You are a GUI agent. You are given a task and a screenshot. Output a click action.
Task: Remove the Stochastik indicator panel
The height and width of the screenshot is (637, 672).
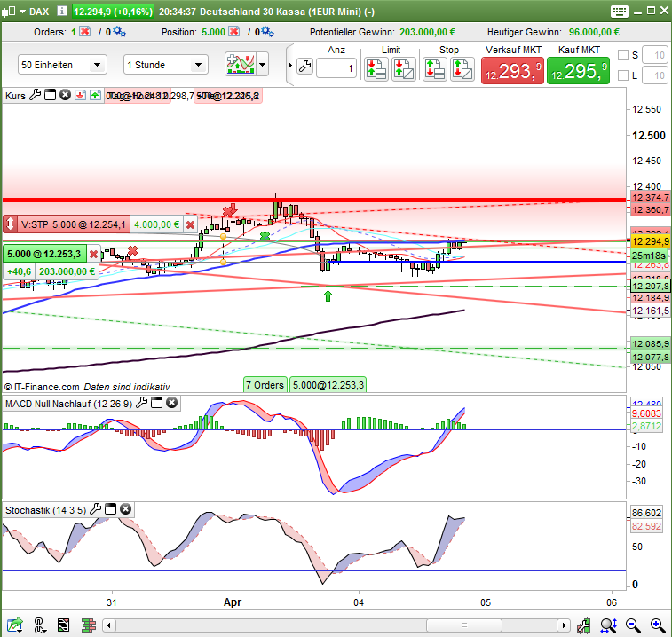point(125,509)
